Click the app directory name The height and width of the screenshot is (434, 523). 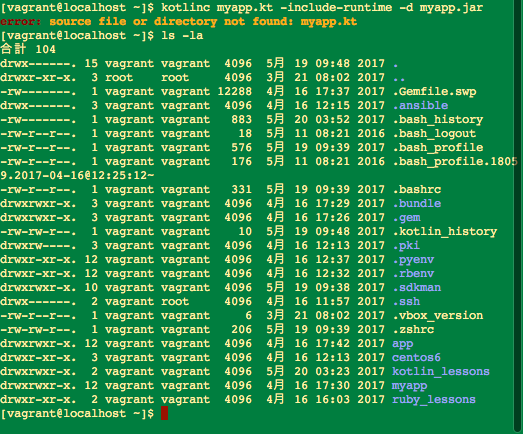403,344
